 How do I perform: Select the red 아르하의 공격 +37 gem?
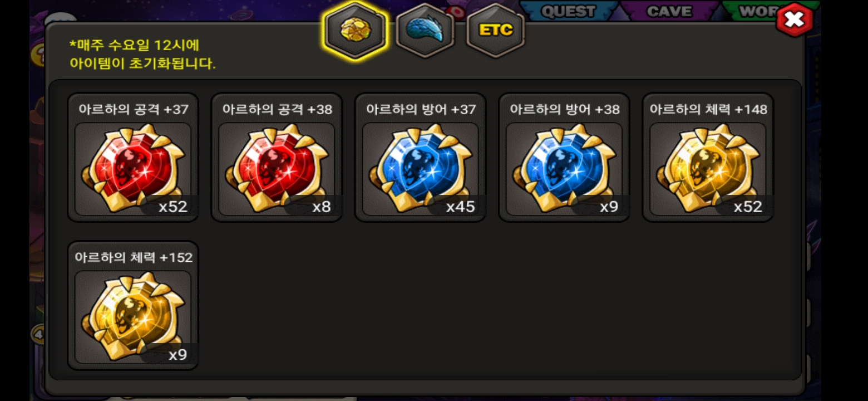(x=133, y=169)
